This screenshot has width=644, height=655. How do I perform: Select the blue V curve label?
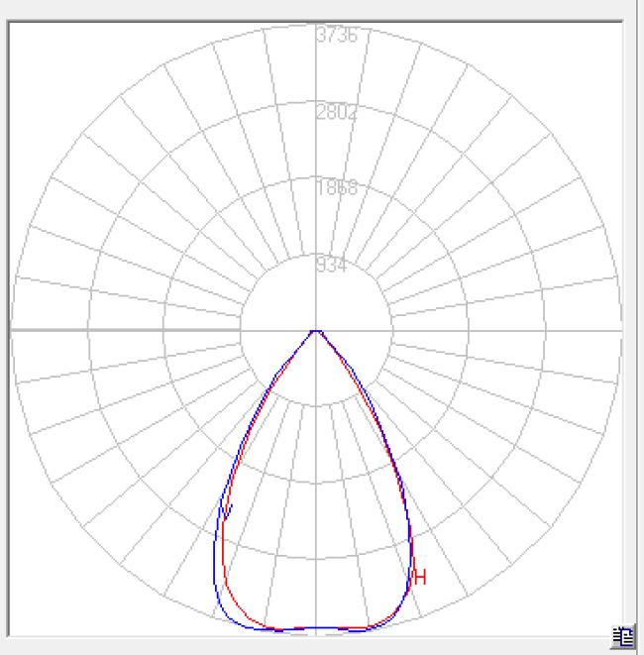coord(227,509)
